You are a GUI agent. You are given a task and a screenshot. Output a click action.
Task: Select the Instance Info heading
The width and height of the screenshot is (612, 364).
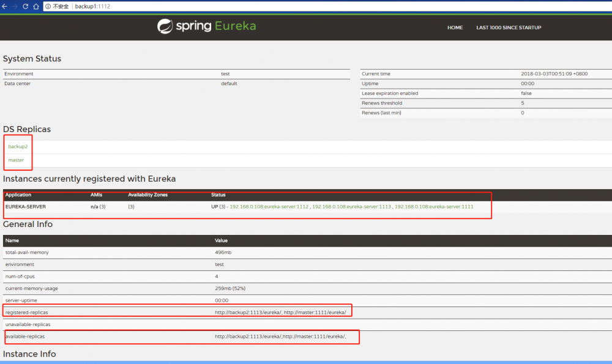29,354
